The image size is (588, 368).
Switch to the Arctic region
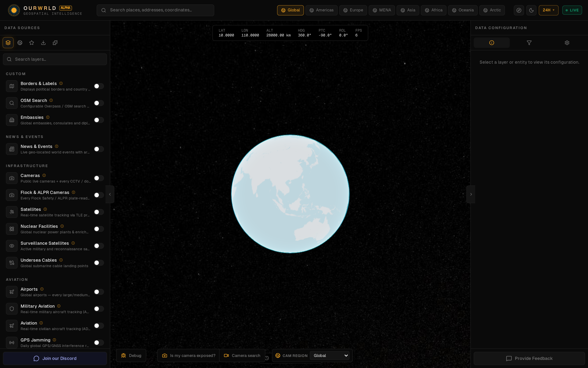pyautogui.click(x=492, y=10)
